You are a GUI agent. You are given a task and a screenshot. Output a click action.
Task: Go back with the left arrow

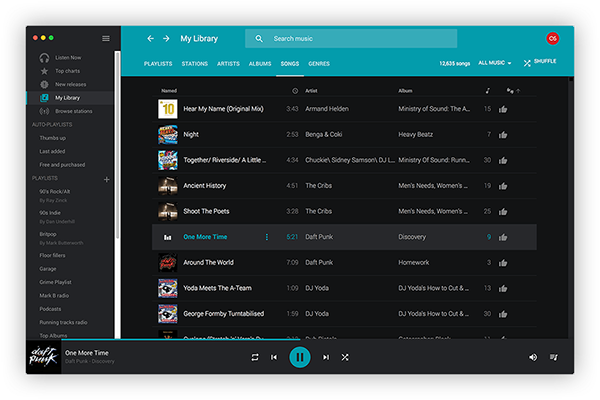(150, 38)
